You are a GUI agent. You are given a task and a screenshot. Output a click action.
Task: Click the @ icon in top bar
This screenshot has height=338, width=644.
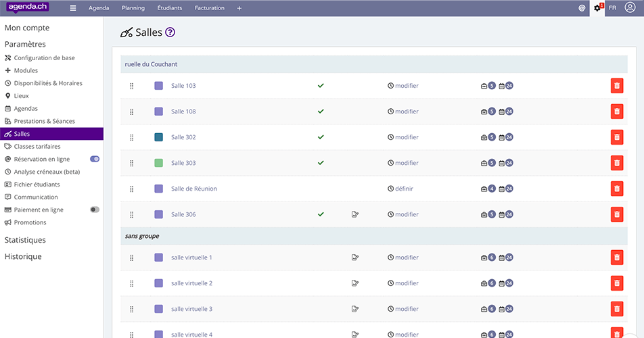pos(582,8)
